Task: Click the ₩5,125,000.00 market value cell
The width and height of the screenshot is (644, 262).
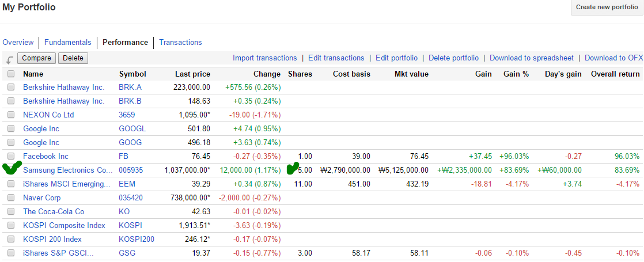Action: point(403,170)
